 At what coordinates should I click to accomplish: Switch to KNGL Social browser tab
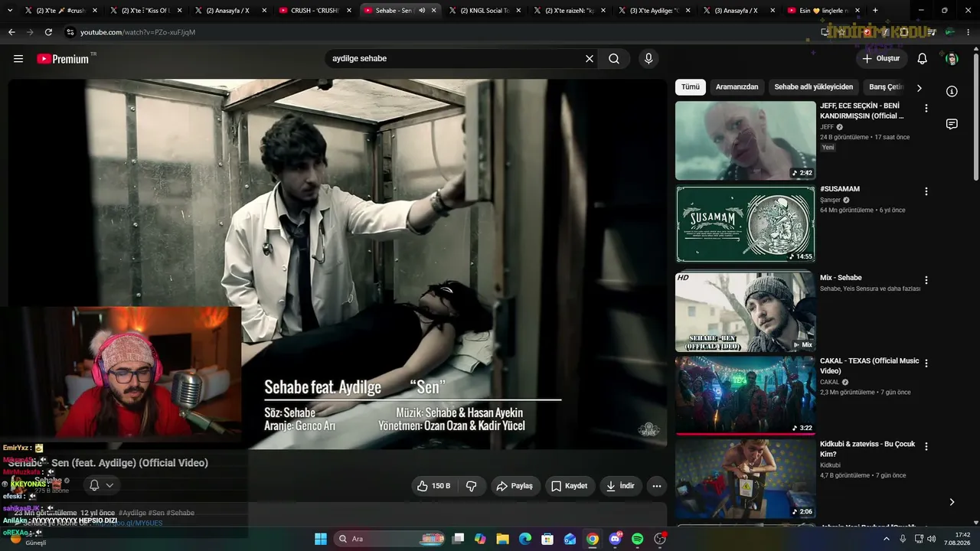click(484, 11)
